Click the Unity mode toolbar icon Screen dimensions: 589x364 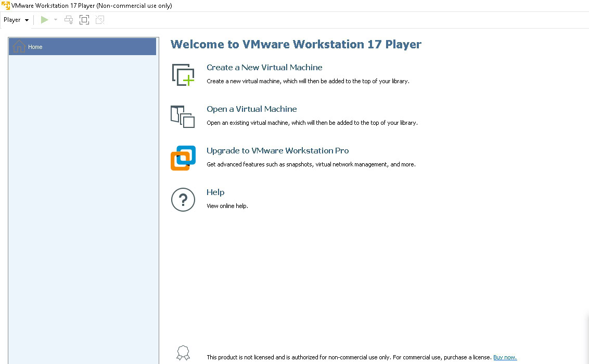(100, 20)
